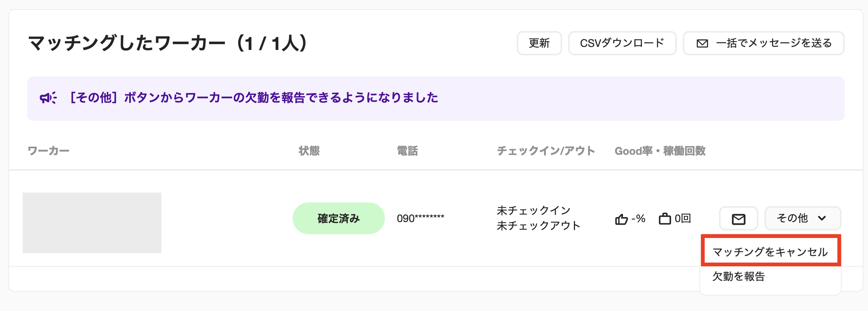Click the チェックイン/アウト column header
Screen dimensions: 868x311
[x=546, y=151]
